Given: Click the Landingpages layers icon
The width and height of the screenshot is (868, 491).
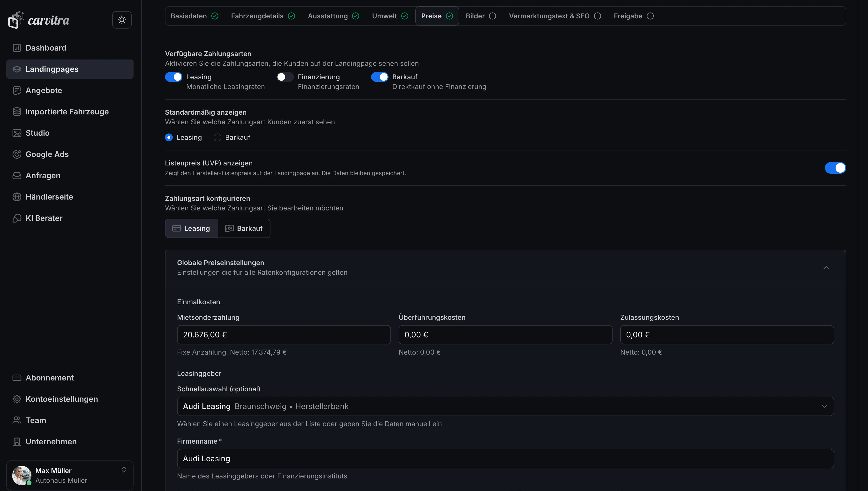Looking at the screenshot, I should pyautogui.click(x=17, y=69).
